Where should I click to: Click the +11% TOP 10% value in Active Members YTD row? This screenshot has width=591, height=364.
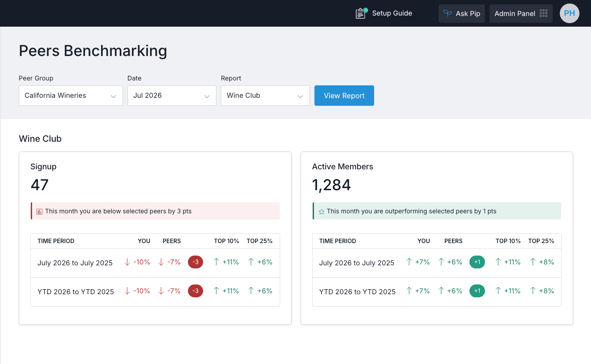pyautogui.click(x=512, y=291)
